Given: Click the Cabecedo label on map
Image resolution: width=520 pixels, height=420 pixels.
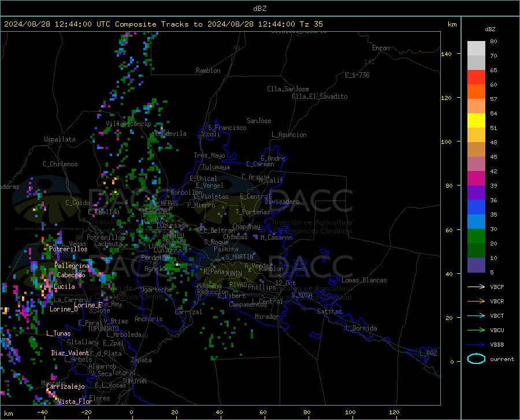Looking at the screenshot, I should click(x=71, y=275).
